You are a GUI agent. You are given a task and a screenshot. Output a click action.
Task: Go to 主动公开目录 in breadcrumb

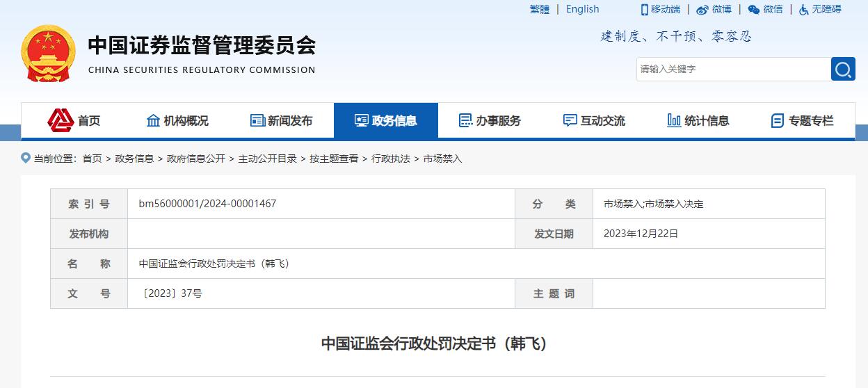point(268,159)
